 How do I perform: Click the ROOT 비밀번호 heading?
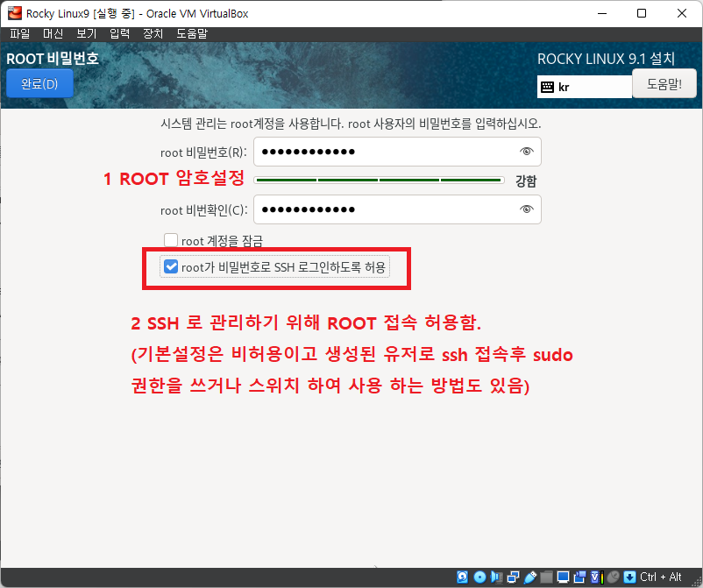pos(53,59)
